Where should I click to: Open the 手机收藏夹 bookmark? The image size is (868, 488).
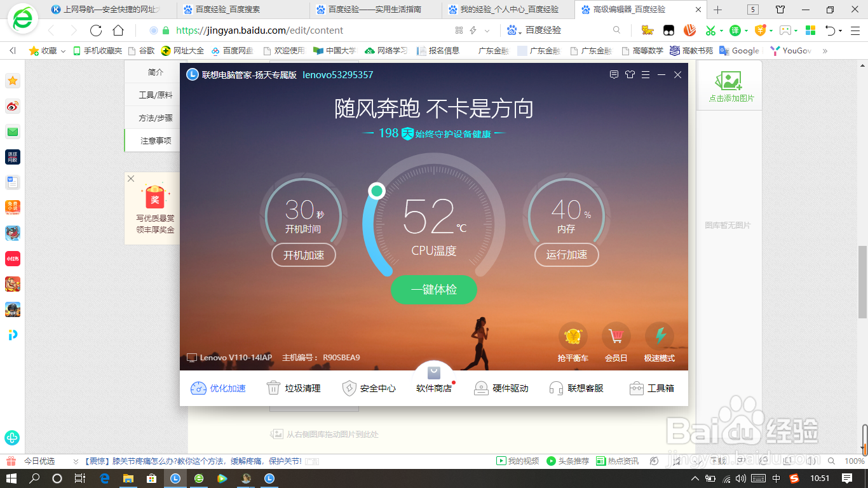pyautogui.click(x=97, y=51)
